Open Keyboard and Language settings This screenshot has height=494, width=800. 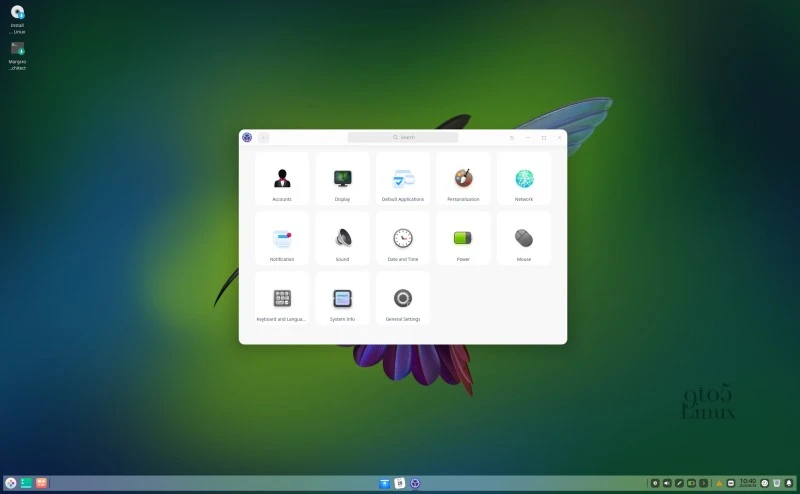coord(282,299)
